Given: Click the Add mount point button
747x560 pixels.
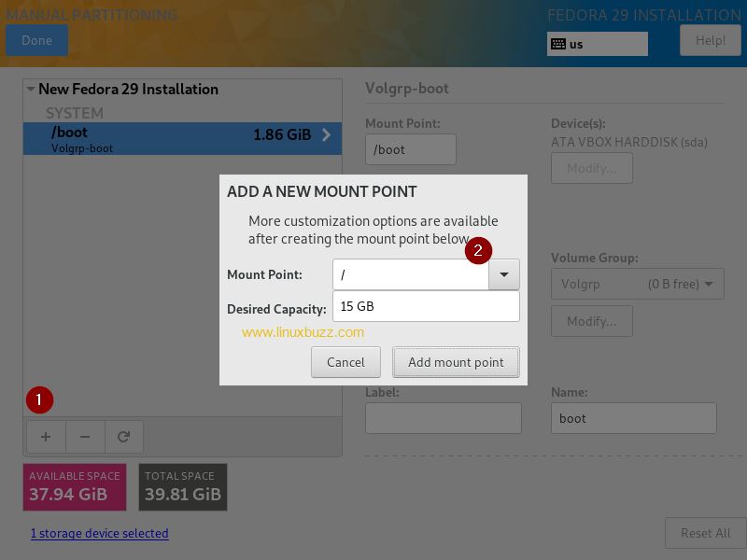Looking at the screenshot, I should tap(456, 362).
